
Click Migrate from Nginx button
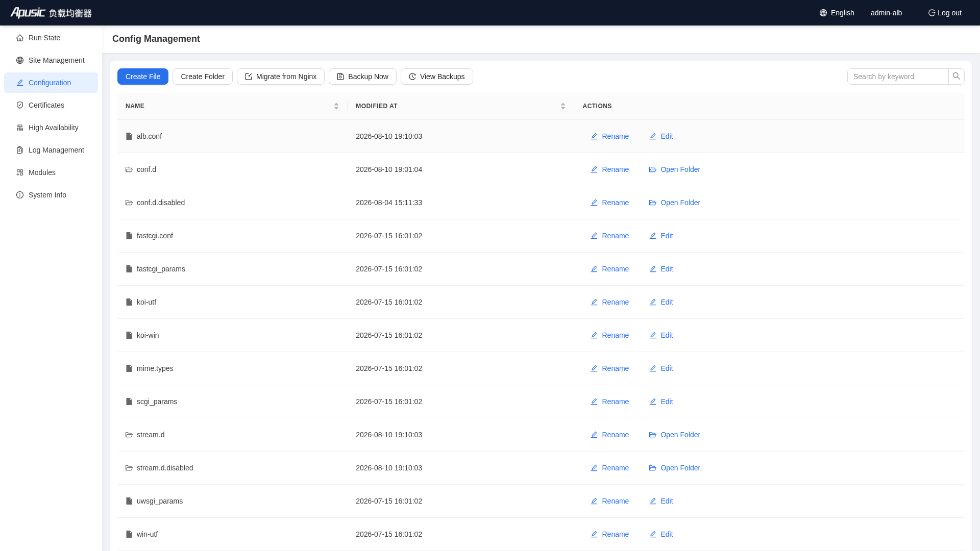(281, 77)
